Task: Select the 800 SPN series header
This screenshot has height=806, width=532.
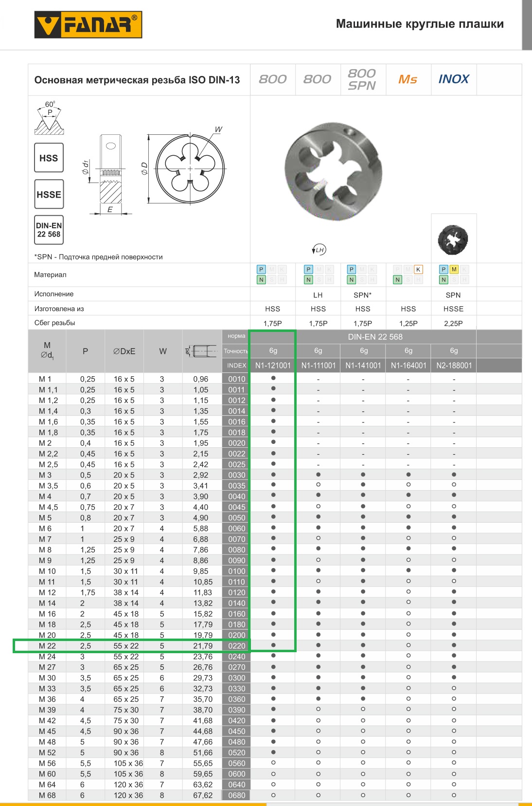Action: [362, 79]
